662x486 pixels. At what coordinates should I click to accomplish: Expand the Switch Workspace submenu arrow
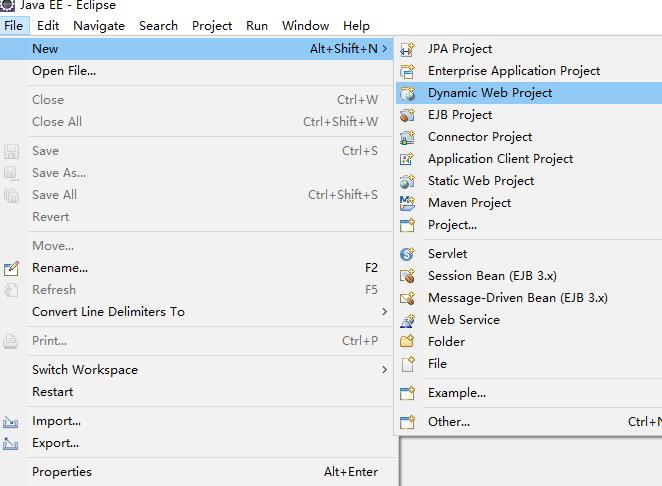click(384, 369)
